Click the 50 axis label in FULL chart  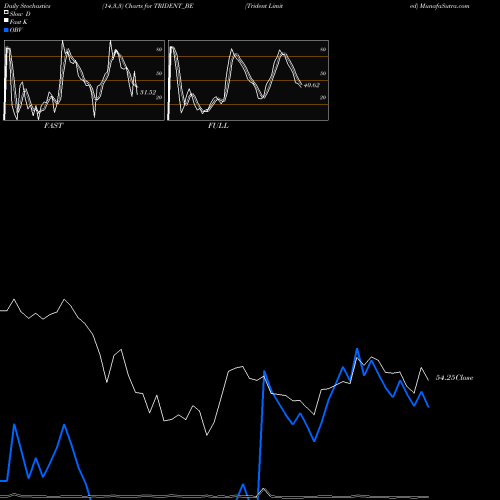pyautogui.click(x=323, y=73)
